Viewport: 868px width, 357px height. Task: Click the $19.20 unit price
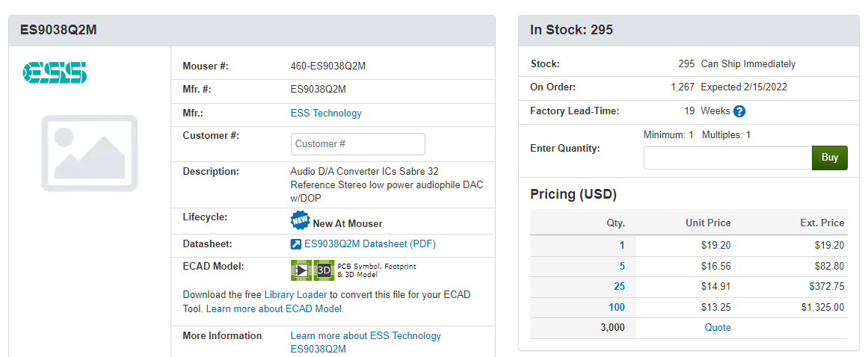[716, 246]
